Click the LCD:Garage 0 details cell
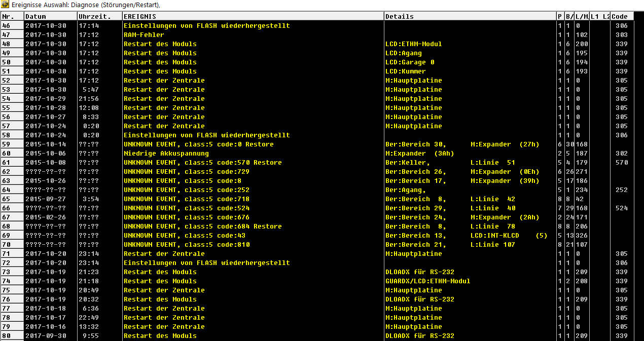This screenshot has height=341, width=644. coord(410,62)
